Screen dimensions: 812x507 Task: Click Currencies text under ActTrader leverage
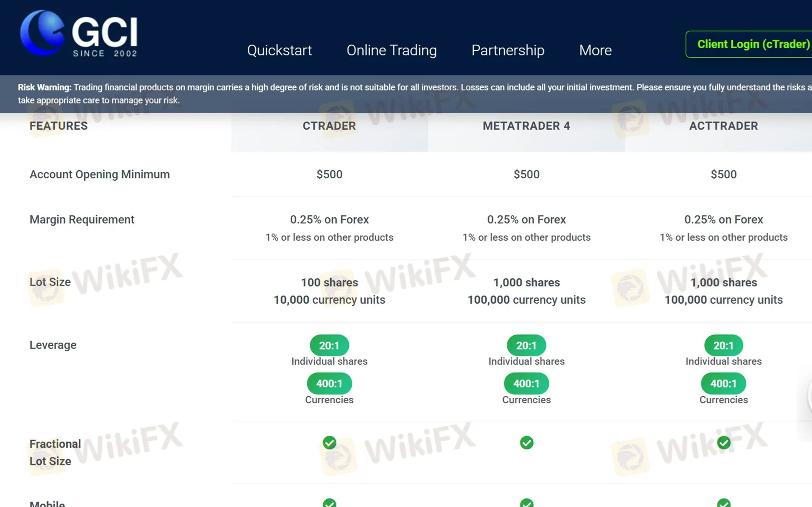pos(724,400)
